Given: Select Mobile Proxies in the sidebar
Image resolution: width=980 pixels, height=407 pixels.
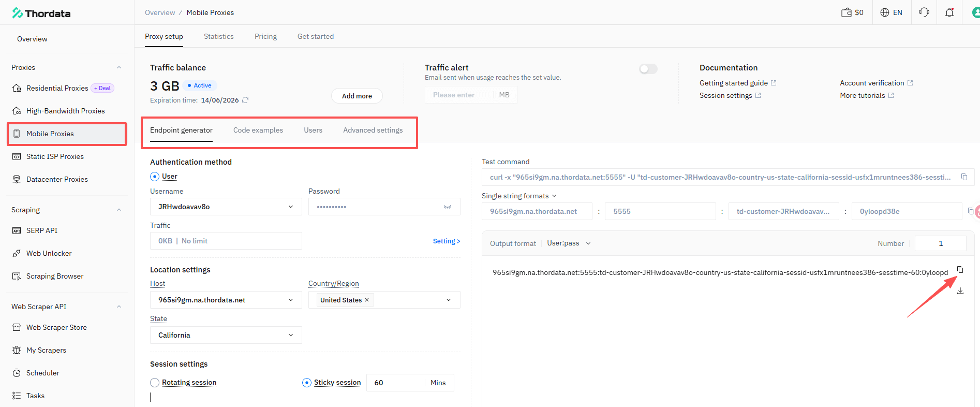Looking at the screenshot, I should [67, 134].
